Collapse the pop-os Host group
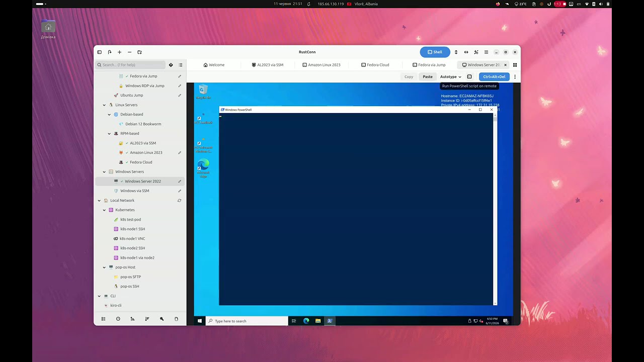The width and height of the screenshot is (644, 362). 104,267
